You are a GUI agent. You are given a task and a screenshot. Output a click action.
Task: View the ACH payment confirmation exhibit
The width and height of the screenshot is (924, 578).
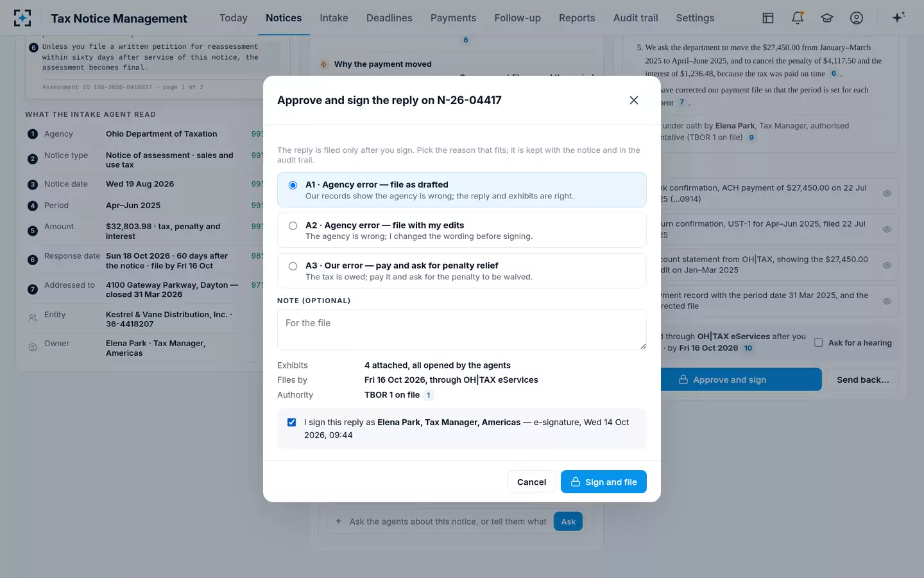click(887, 193)
